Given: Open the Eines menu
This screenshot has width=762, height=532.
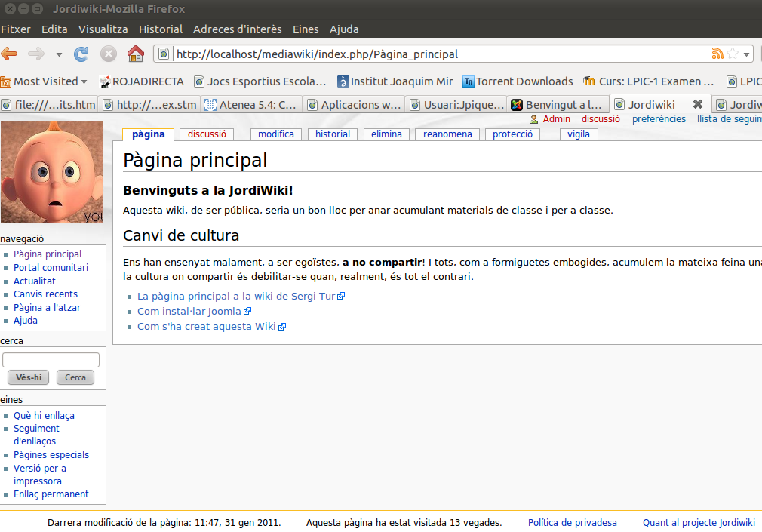Looking at the screenshot, I should pos(306,29).
